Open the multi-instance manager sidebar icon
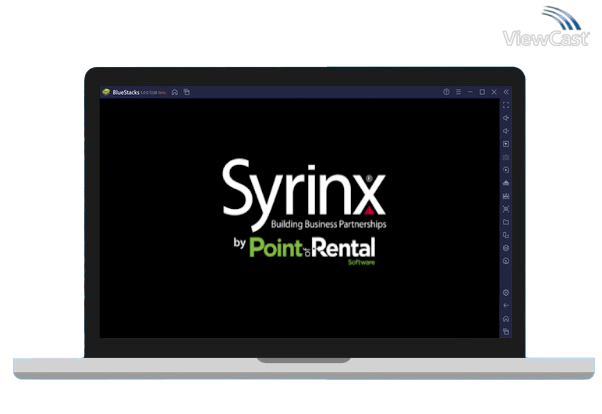The height and width of the screenshot is (414, 602). click(x=506, y=235)
